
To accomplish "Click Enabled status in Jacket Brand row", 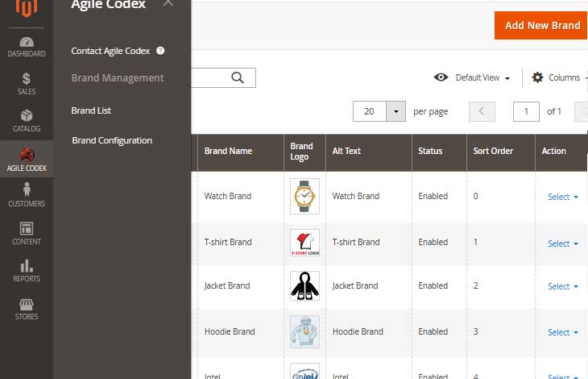I will (x=433, y=286).
